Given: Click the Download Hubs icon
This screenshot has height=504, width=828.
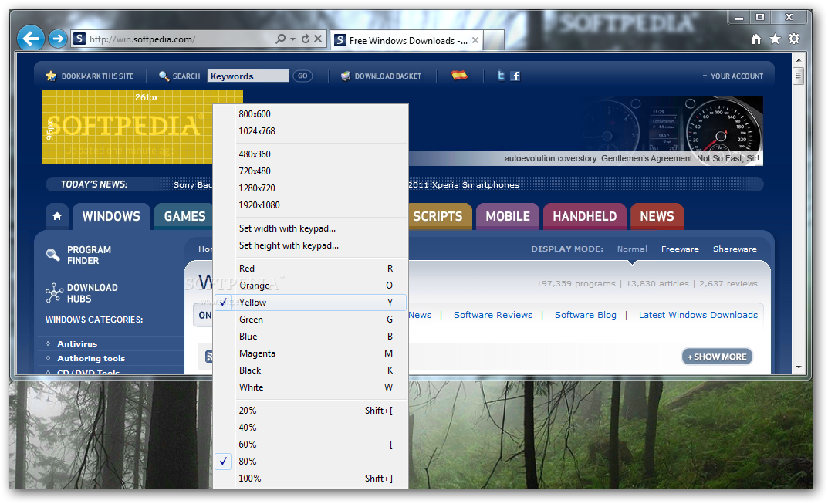Looking at the screenshot, I should (x=53, y=293).
